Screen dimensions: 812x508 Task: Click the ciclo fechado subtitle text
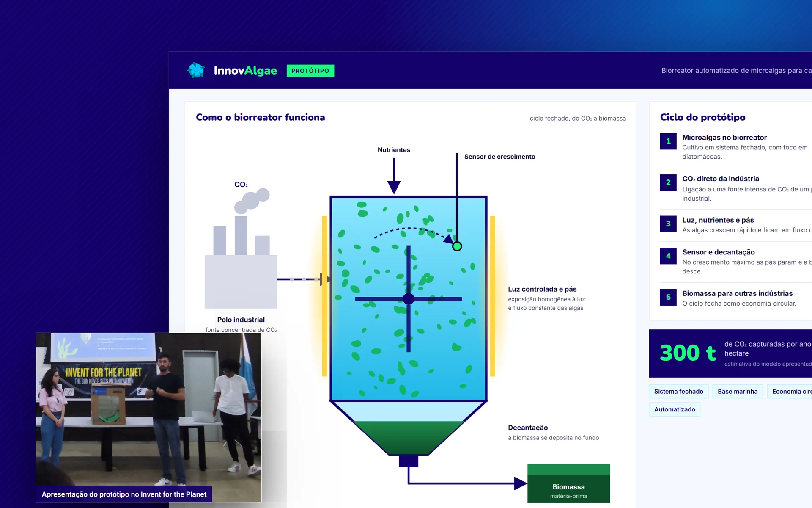coord(578,119)
